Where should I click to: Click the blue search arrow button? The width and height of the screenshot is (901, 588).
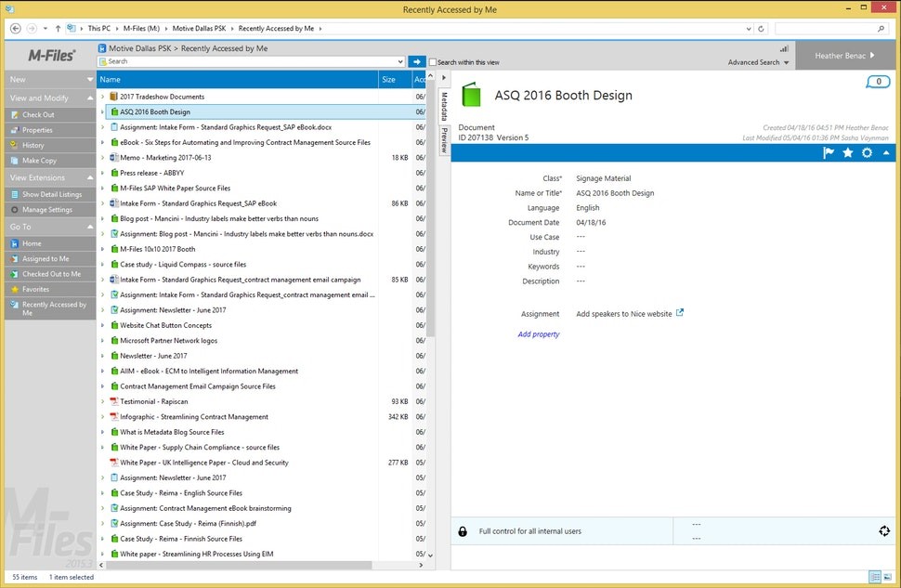point(417,61)
